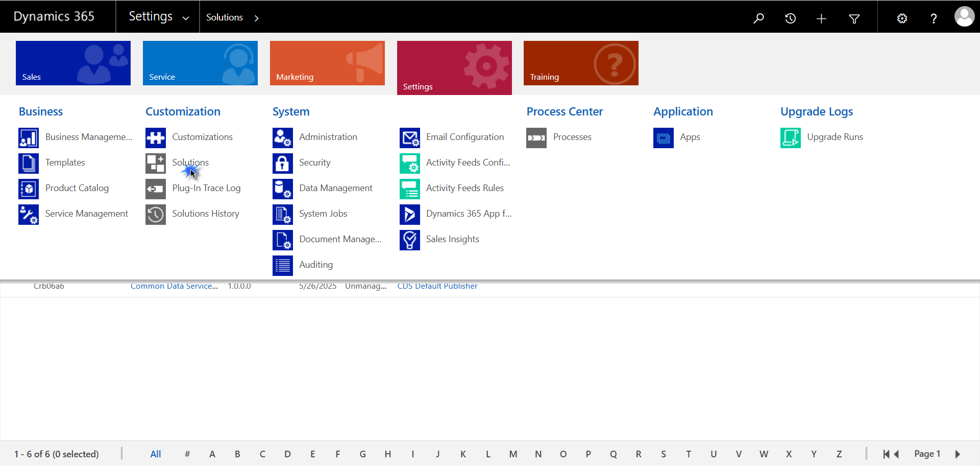Switch to the Marketing area tile

pos(327,63)
